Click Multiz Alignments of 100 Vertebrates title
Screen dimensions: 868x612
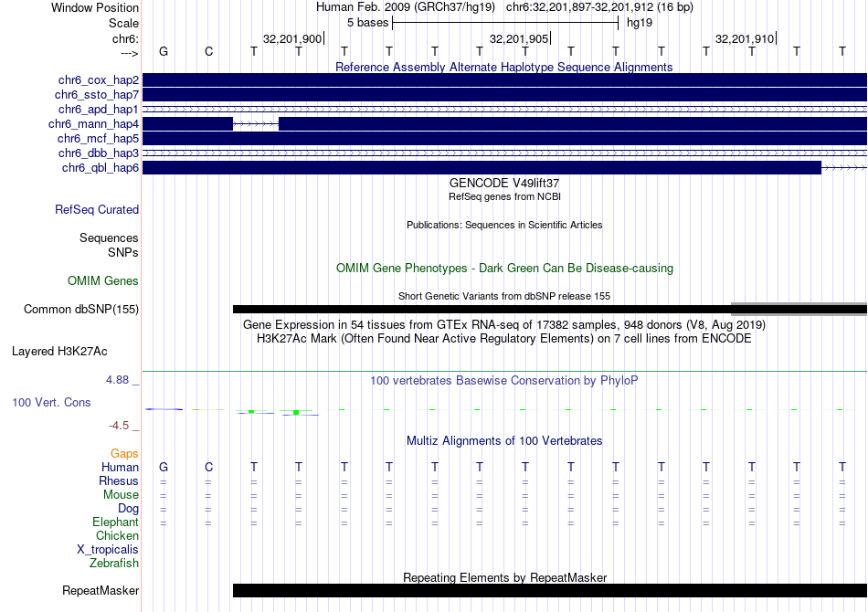click(504, 441)
